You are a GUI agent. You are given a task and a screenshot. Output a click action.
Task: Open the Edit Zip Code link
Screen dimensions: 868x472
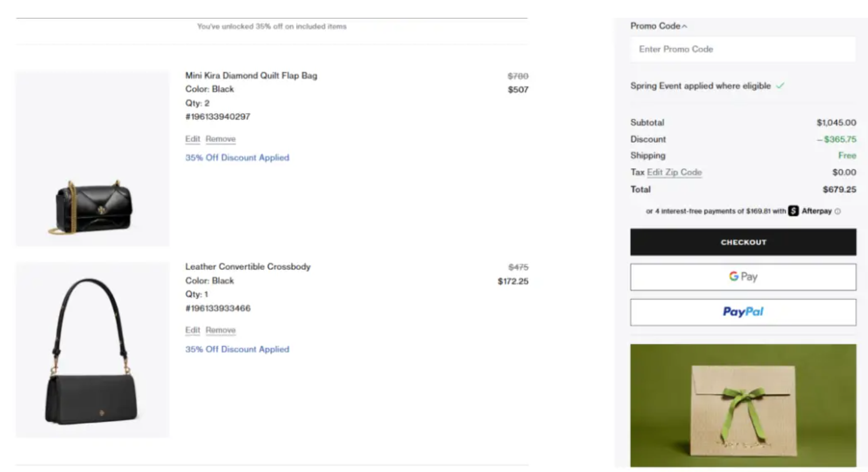[674, 172]
